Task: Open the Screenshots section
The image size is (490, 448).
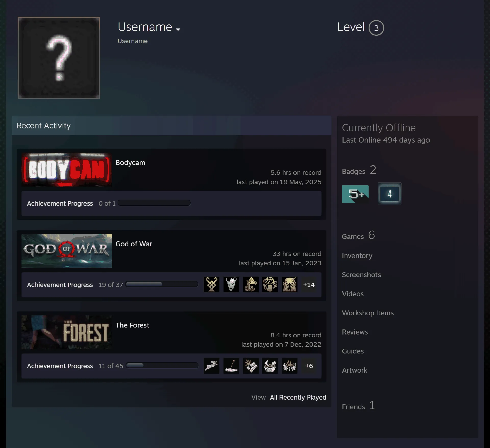Action: 361,275
